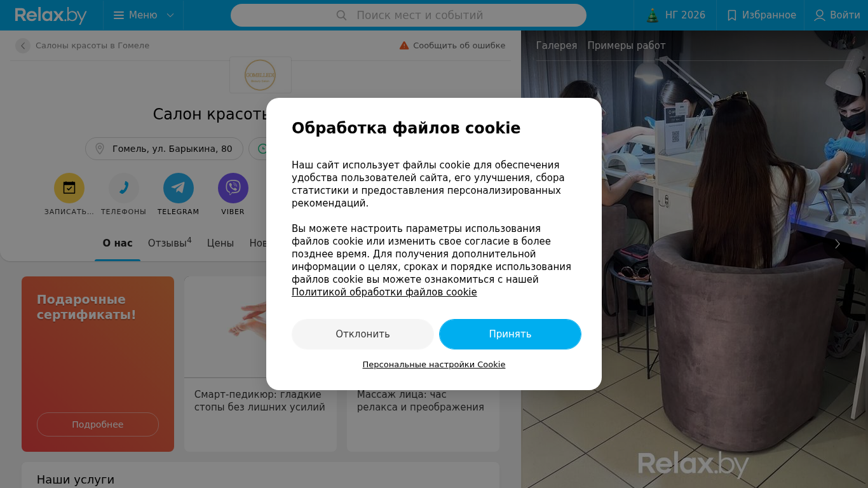Open the Избранное bookmarks

click(761, 15)
